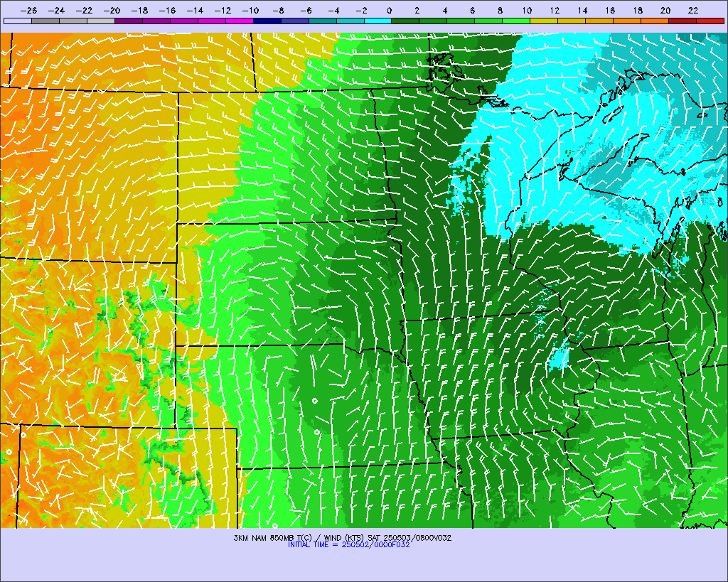728x582 pixels.
Task: Click the positive 22 legend label
Action: 692,10
